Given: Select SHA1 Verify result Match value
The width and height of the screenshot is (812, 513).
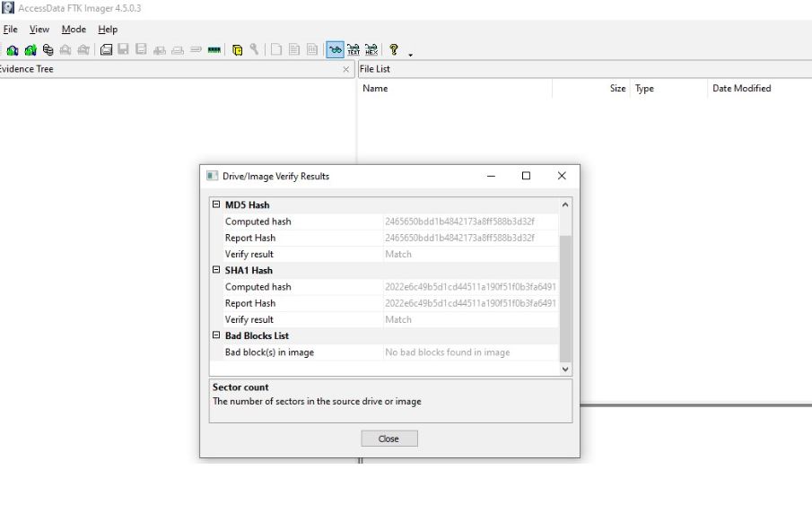Looking at the screenshot, I should pos(398,319).
